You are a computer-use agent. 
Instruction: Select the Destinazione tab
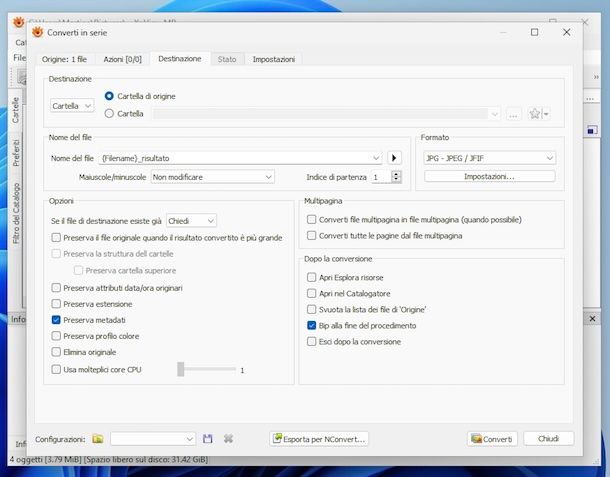[180, 59]
